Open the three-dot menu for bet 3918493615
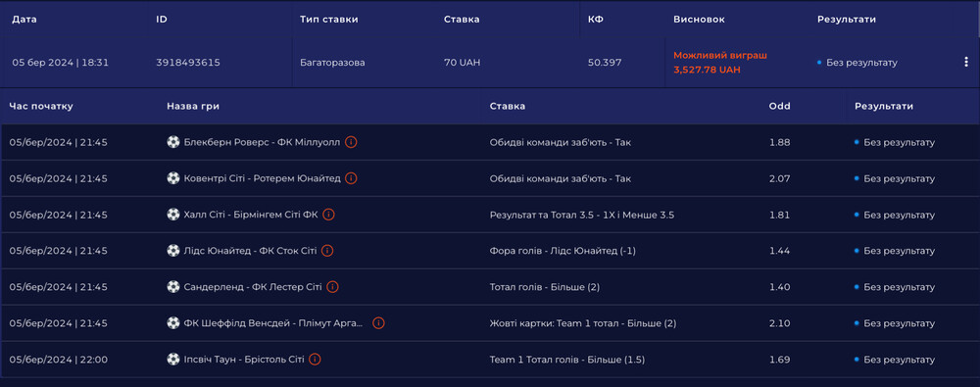The image size is (980, 387). click(x=966, y=62)
